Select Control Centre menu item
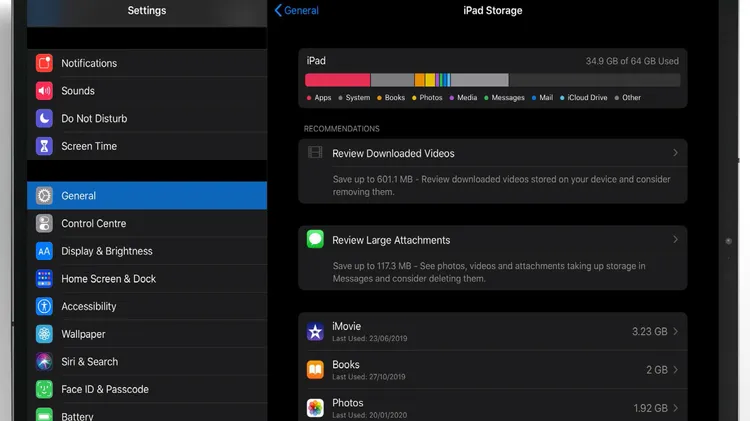 [x=147, y=223]
